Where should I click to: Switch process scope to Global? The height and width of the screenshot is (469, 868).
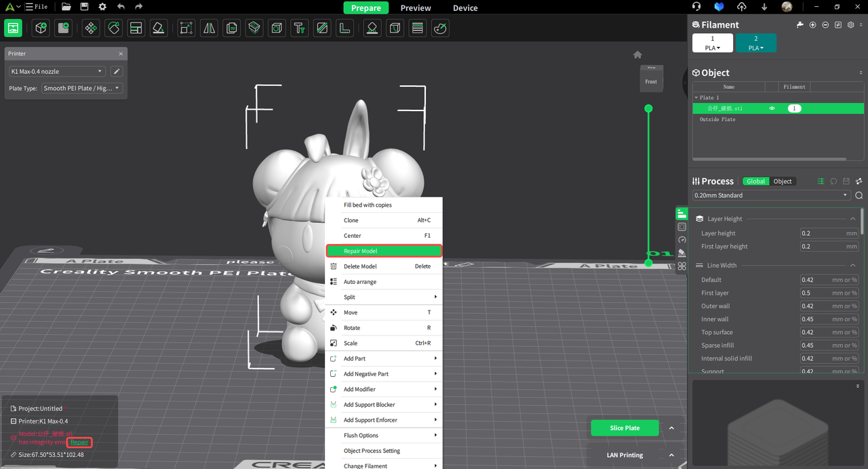tap(756, 182)
